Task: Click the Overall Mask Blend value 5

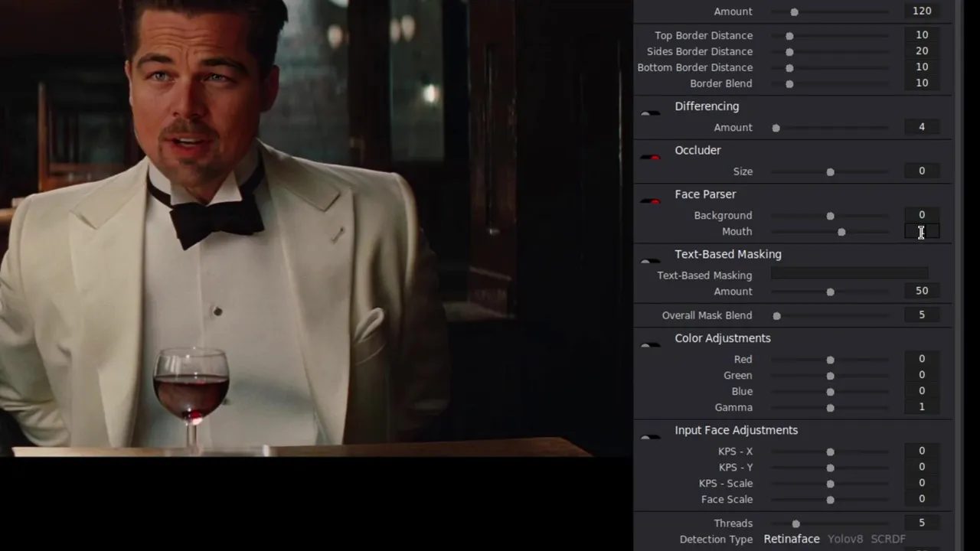Action: 922,315
